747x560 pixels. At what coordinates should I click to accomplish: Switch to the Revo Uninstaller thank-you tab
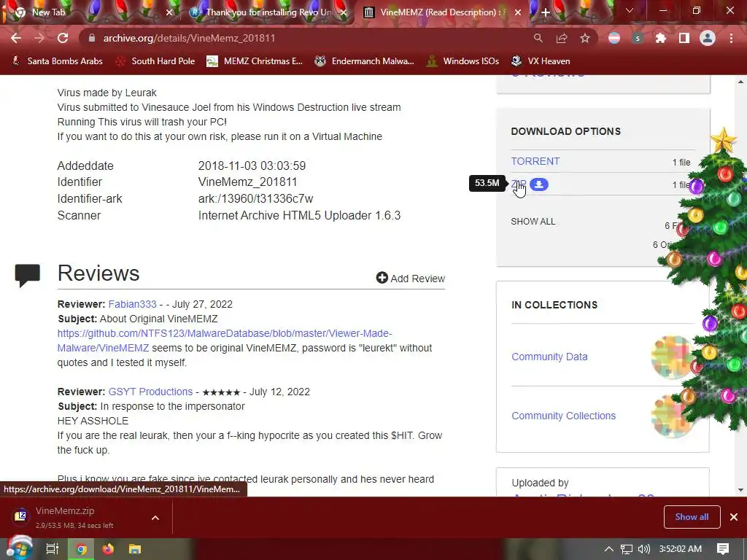267,12
